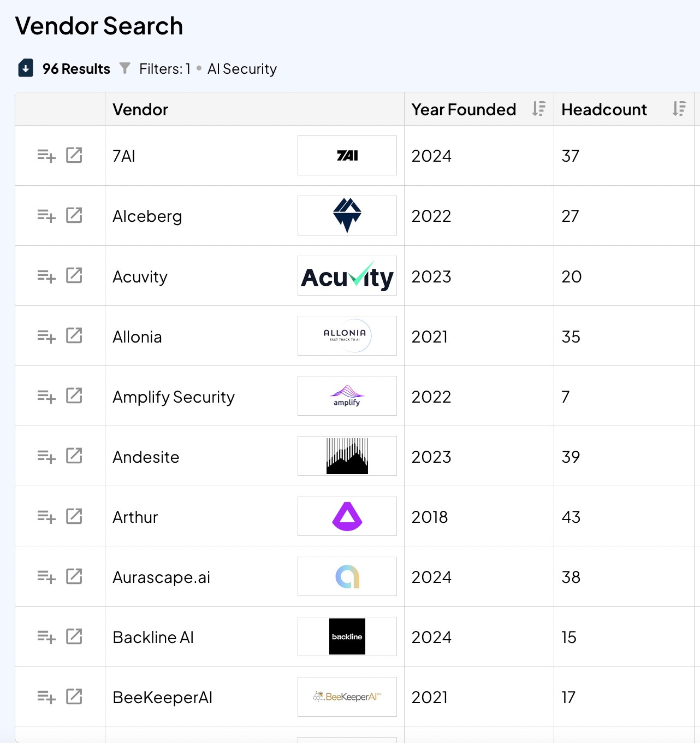
Task: Add Acuvity to list
Action: (x=46, y=276)
